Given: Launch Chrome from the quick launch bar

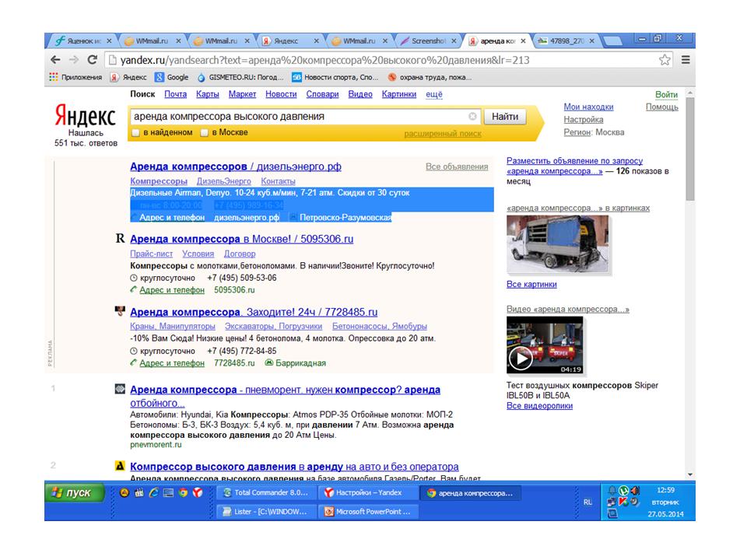Looking at the screenshot, I should tap(183, 493).
